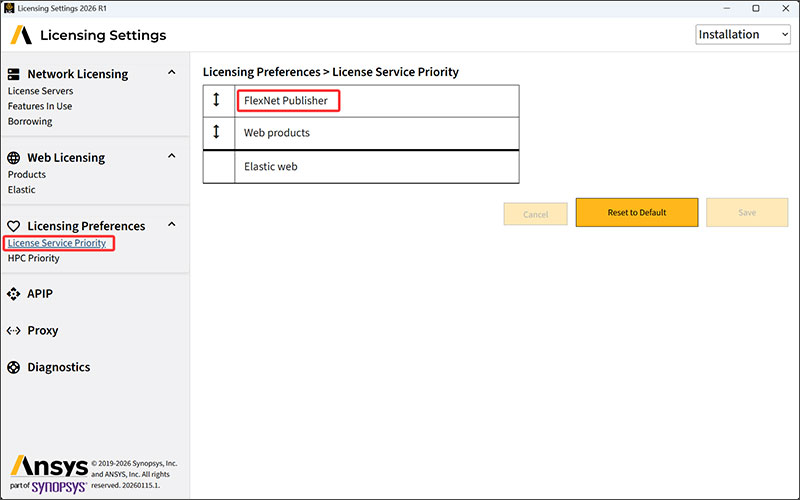Image resolution: width=800 pixels, height=500 pixels.
Task: Open the License Service Priority link
Action: point(57,243)
